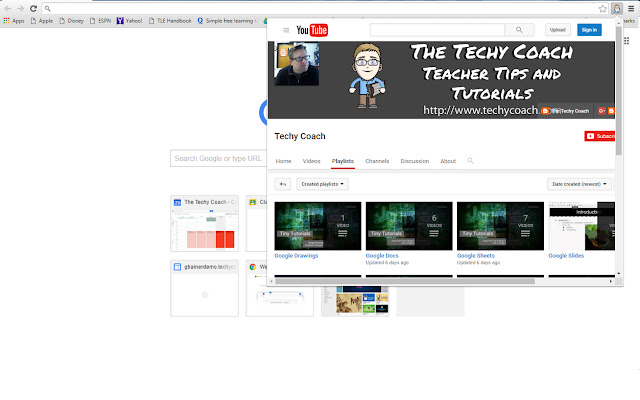
Task: Click the Techy Coach blog banner link
Action: [x=566, y=111]
